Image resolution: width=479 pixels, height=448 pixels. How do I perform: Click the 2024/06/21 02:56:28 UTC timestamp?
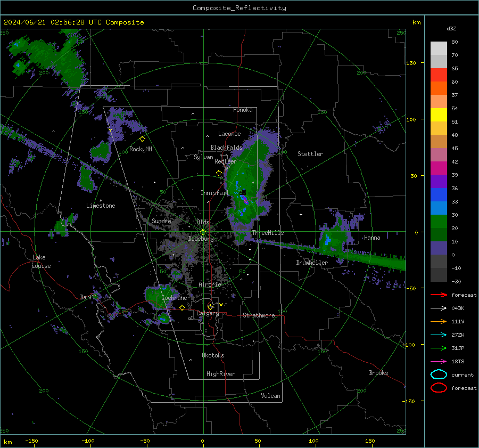[48, 22]
